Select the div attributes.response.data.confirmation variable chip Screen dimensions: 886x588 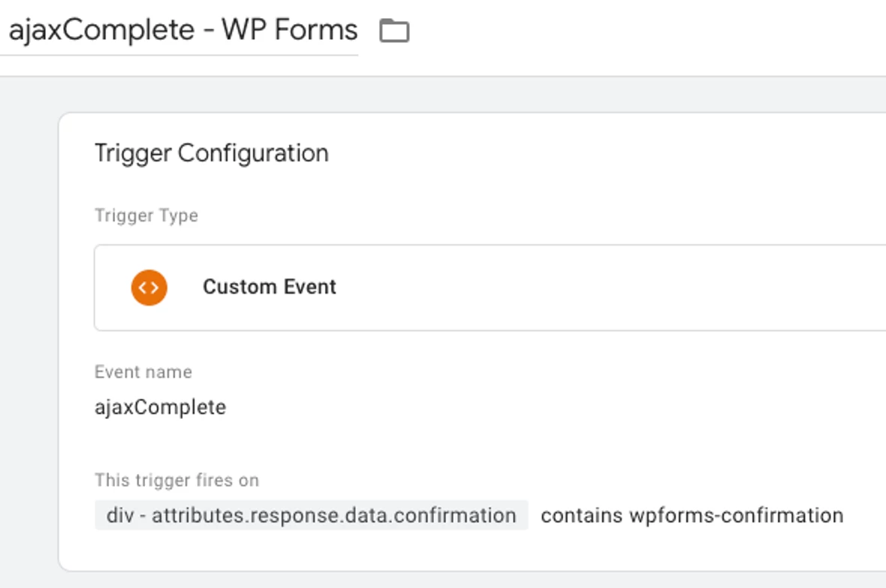(311, 516)
